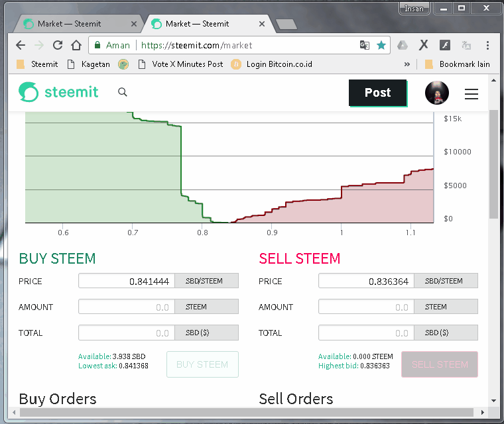Click the scroll up arrow
The width and height of the screenshot is (504, 424).
coord(493,80)
